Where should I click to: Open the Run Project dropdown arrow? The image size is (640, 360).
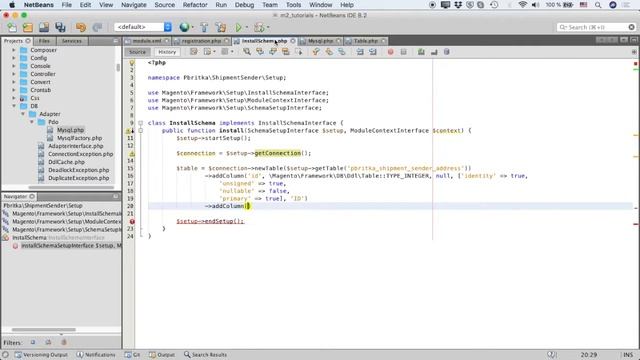(247, 28)
